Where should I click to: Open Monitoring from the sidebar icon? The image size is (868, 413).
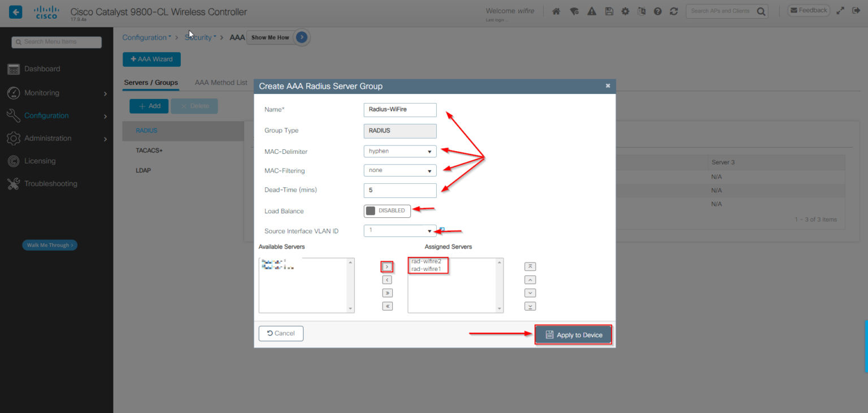point(13,93)
